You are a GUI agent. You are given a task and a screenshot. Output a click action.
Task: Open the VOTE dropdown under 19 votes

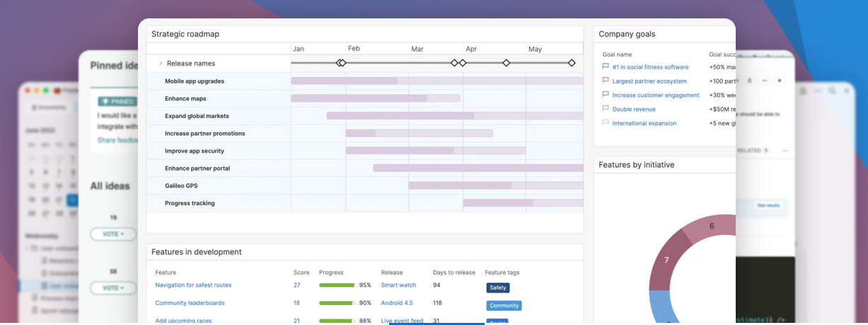click(x=112, y=234)
